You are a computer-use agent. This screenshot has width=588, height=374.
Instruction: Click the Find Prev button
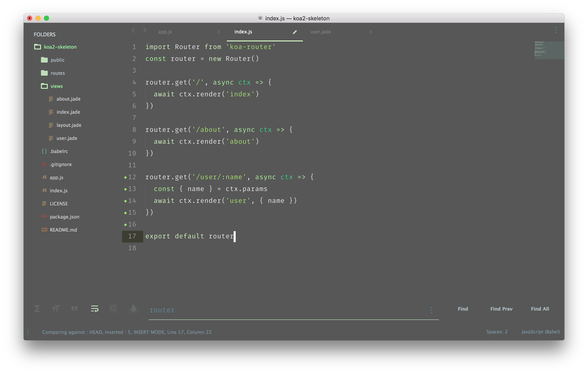click(x=501, y=309)
